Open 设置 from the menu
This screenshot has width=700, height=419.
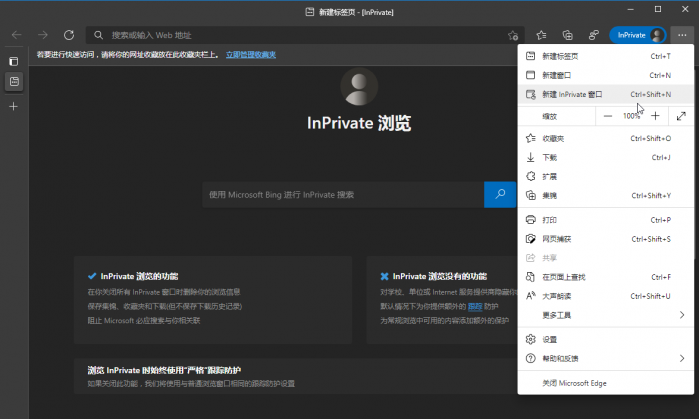550,339
